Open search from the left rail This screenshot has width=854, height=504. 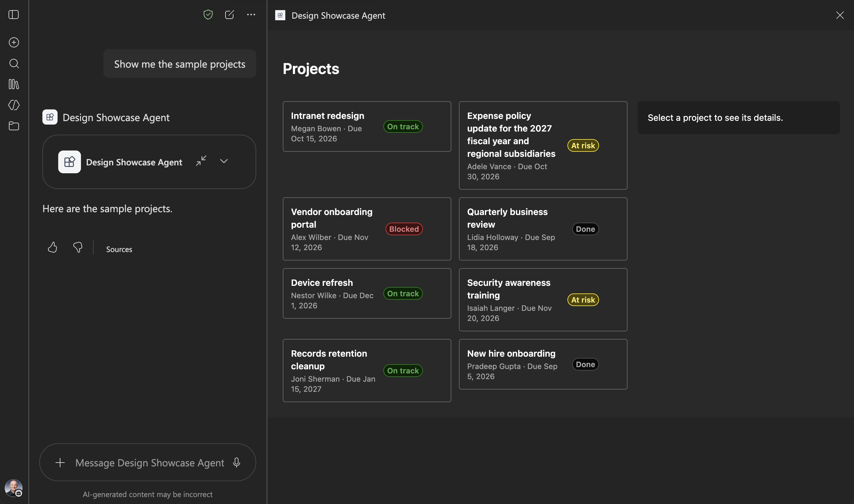(x=14, y=64)
